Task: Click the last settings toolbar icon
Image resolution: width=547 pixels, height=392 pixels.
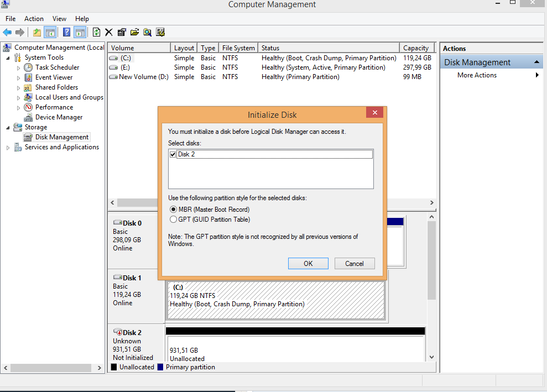Action: click(x=160, y=33)
